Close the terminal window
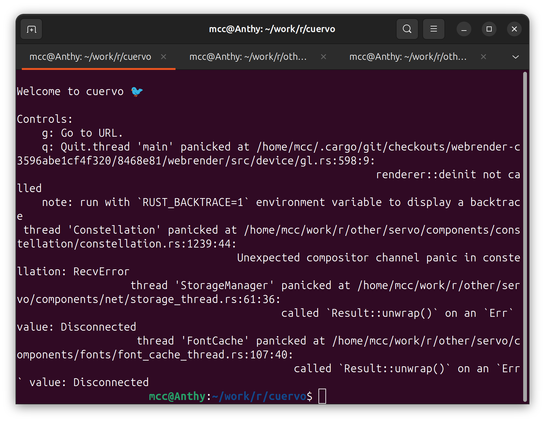Viewport: 545px width, 422px height. pyautogui.click(x=514, y=29)
